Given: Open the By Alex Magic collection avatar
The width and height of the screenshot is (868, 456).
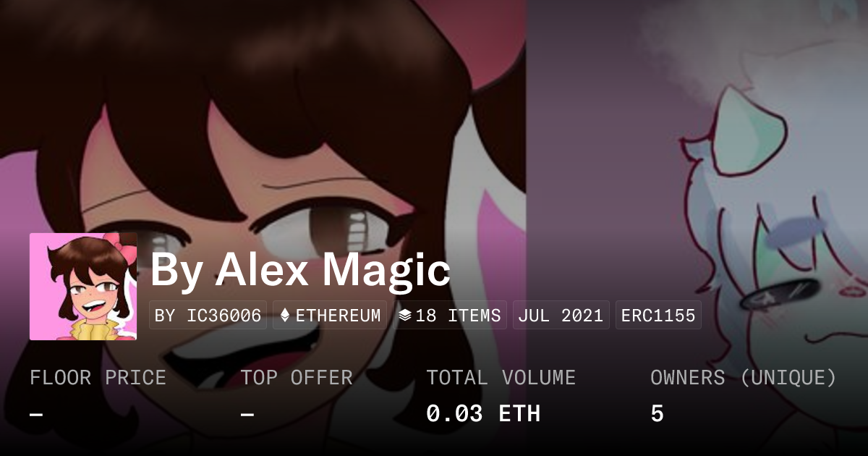Looking at the screenshot, I should 83,287.
